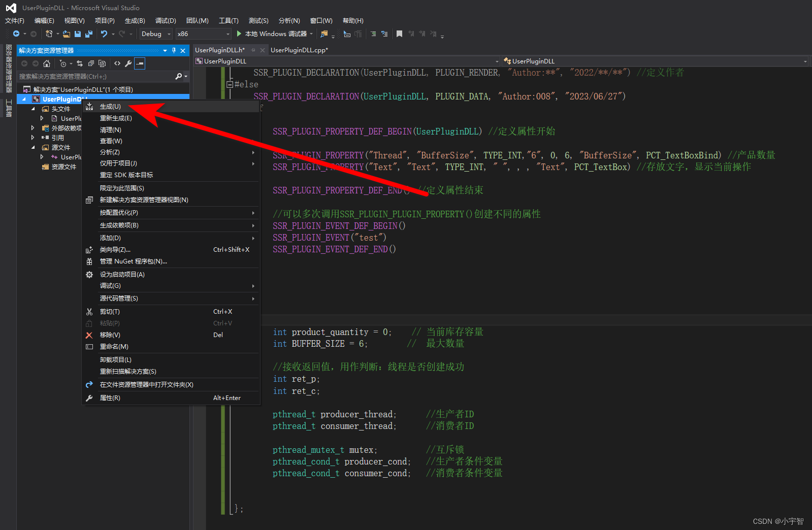The image size is (812, 530).
Task: Pin the UserPluginDLL.h tab
Action: (253, 50)
